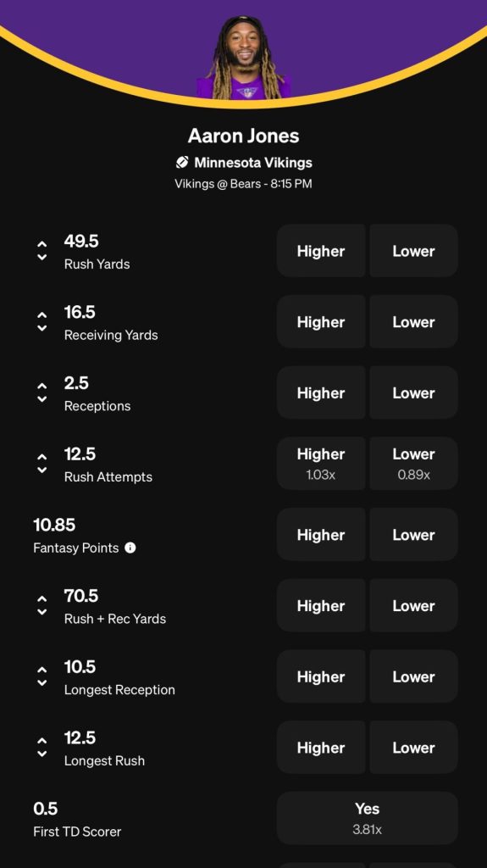Expand Rush Attempts line chevron
Screen dimensions: 487x868
[x=42, y=463]
